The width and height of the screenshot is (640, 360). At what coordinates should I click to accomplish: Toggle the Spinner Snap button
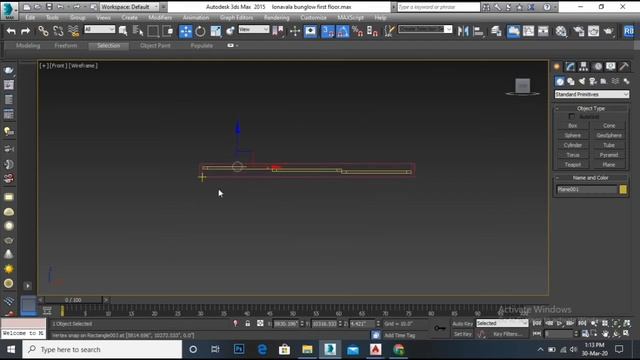pyautogui.click(x=372, y=31)
